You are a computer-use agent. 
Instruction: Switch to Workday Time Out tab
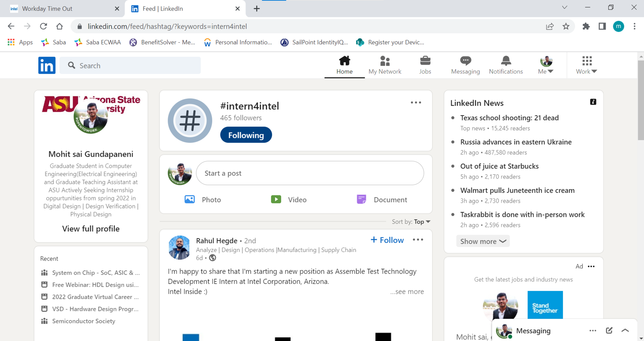pyautogui.click(x=47, y=8)
